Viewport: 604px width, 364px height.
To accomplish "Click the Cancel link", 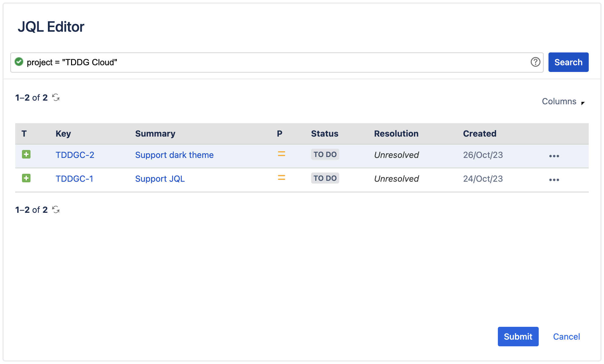I will click(x=566, y=337).
